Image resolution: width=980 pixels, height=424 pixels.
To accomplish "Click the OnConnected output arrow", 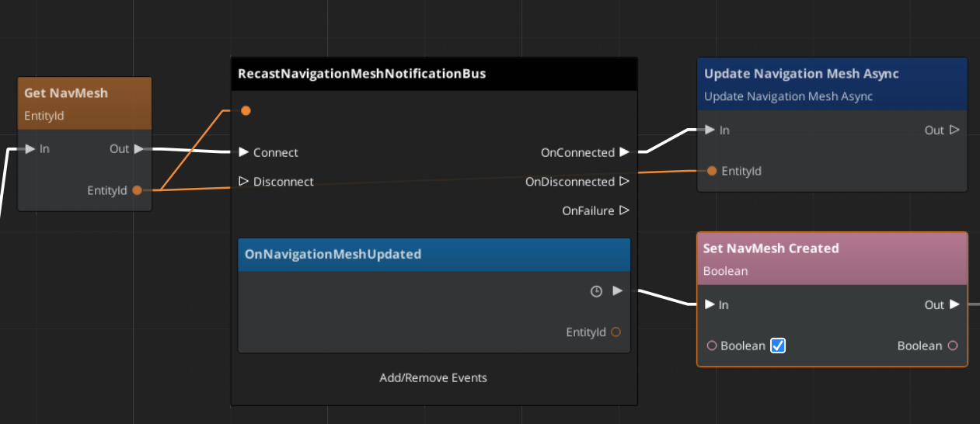I will click(624, 152).
